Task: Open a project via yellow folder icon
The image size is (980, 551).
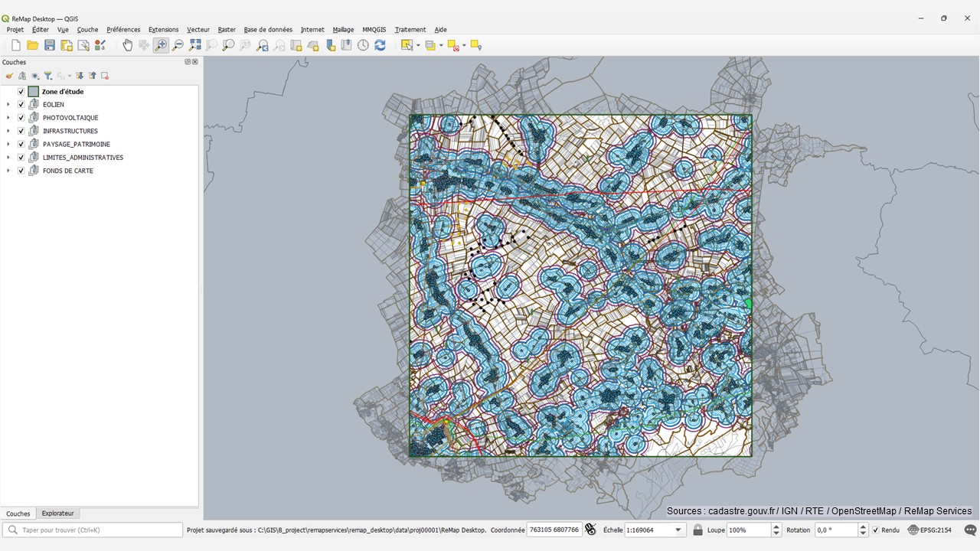Action: [32, 46]
